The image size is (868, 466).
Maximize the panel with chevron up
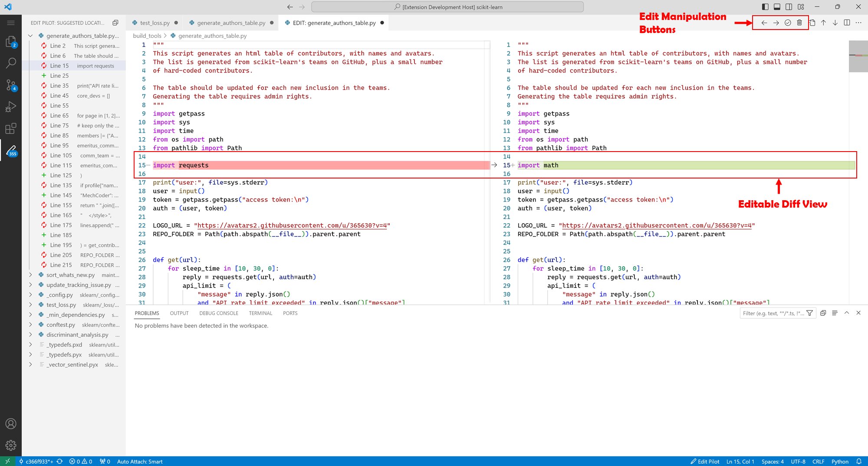point(846,313)
